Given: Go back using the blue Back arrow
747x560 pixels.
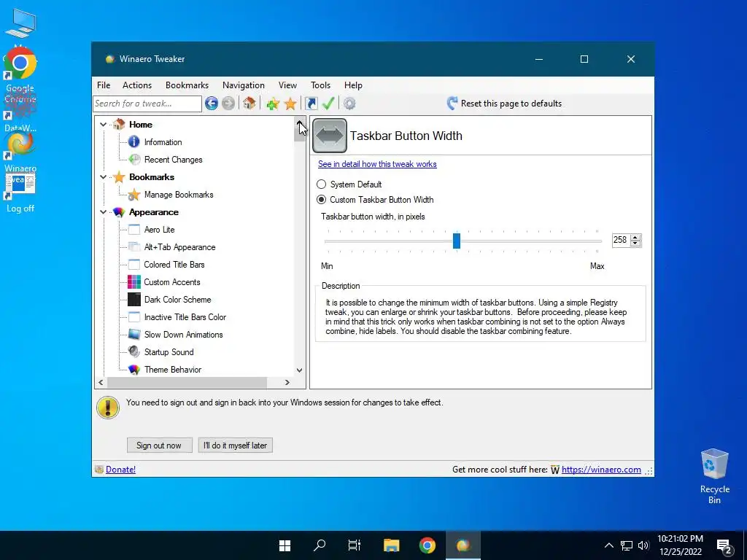Looking at the screenshot, I should coord(212,104).
